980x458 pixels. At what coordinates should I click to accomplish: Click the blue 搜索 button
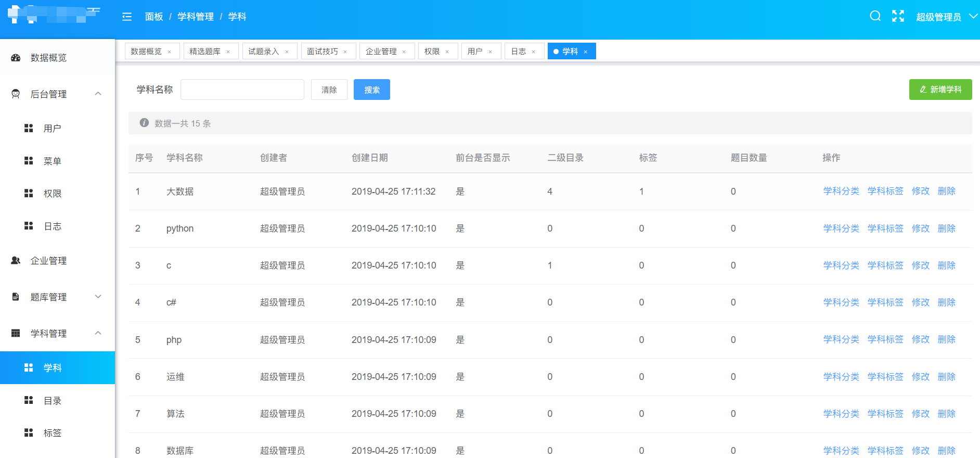click(x=372, y=90)
